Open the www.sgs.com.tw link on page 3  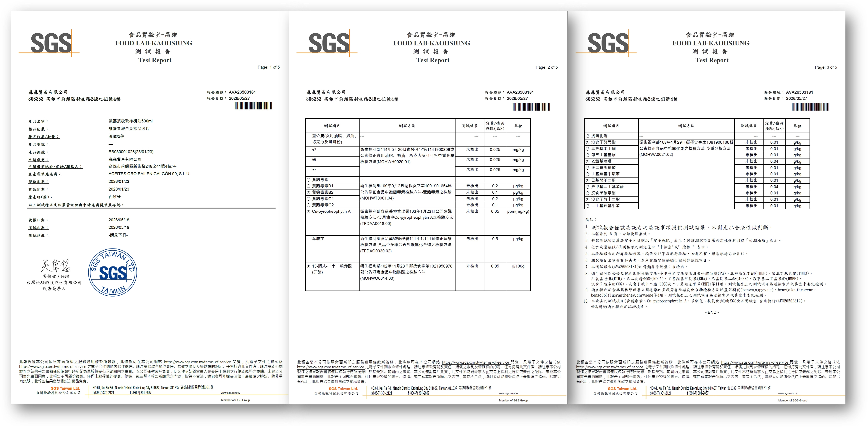(788, 393)
